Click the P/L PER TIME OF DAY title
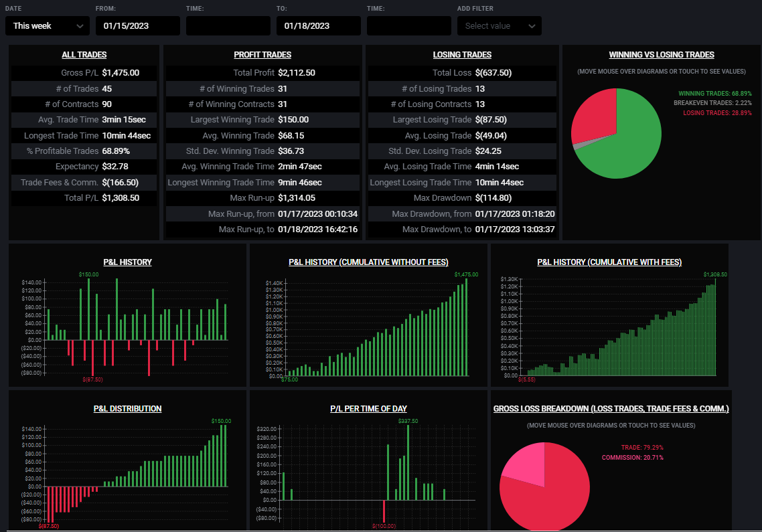The height and width of the screenshot is (532, 762). (368, 409)
